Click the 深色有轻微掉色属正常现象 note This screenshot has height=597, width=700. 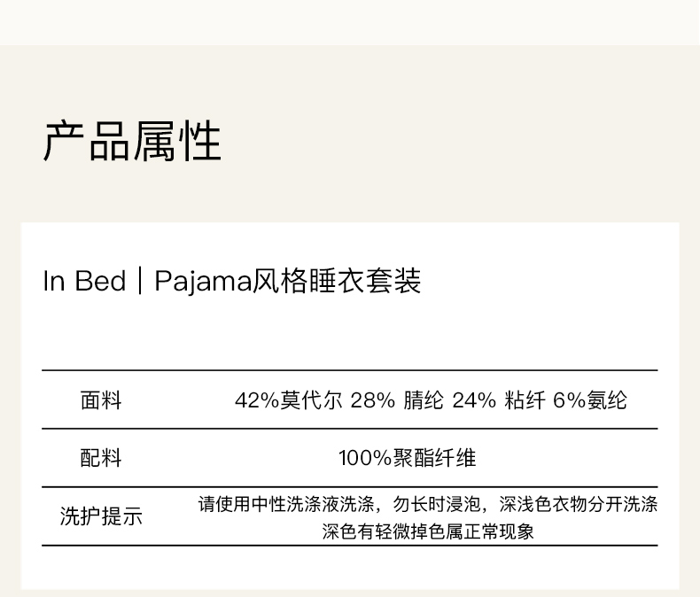tap(428, 531)
